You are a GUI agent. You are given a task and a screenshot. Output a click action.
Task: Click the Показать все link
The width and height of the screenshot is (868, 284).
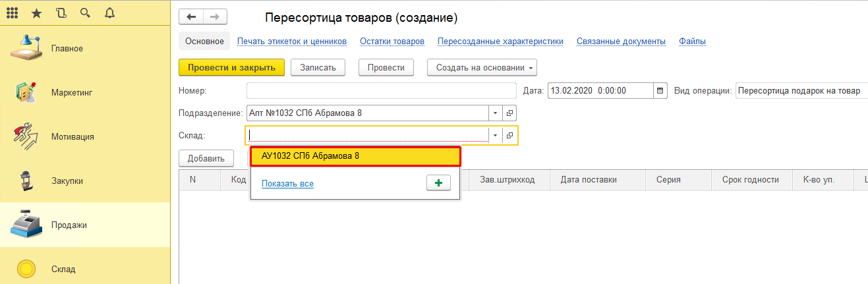click(x=287, y=184)
